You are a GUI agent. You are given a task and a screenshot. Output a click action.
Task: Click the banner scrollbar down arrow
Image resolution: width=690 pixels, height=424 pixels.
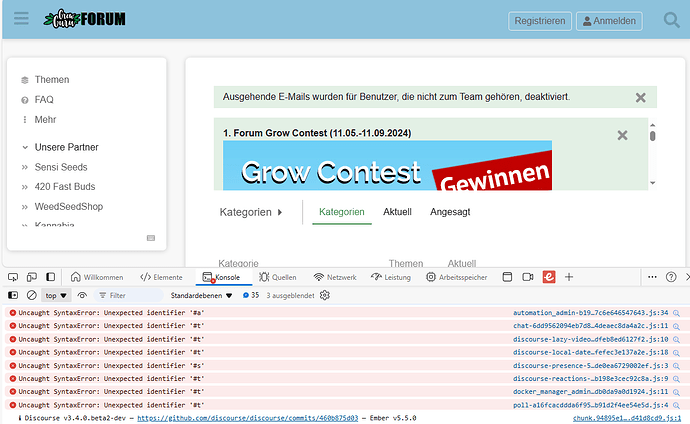pos(653,183)
